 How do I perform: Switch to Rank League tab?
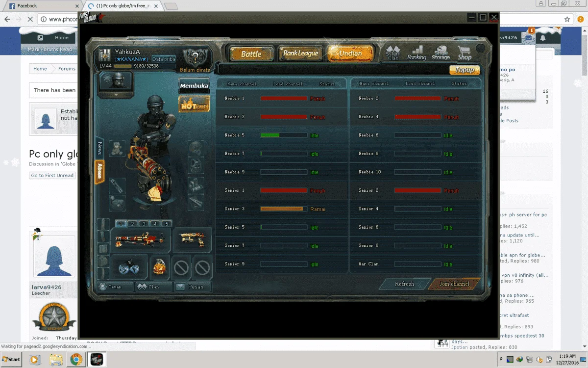pyautogui.click(x=300, y=53)
